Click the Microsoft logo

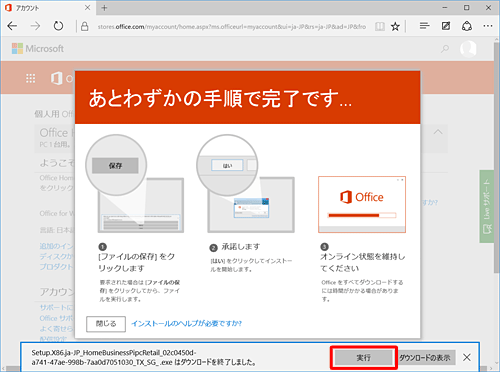[38, 49]
